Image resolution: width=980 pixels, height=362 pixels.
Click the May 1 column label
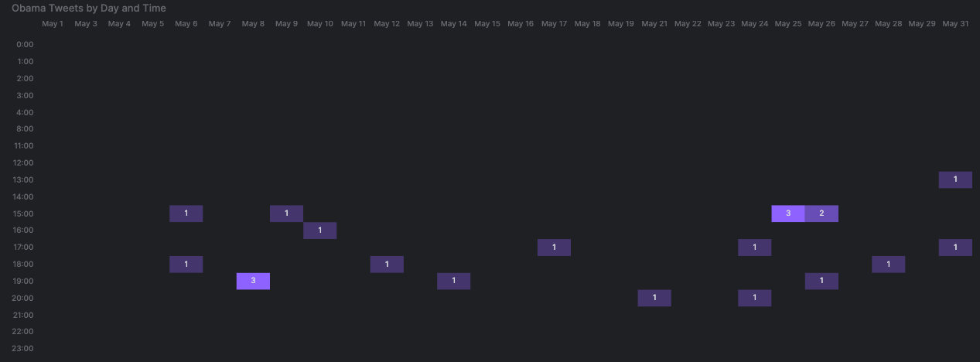[x=53, y=24]
